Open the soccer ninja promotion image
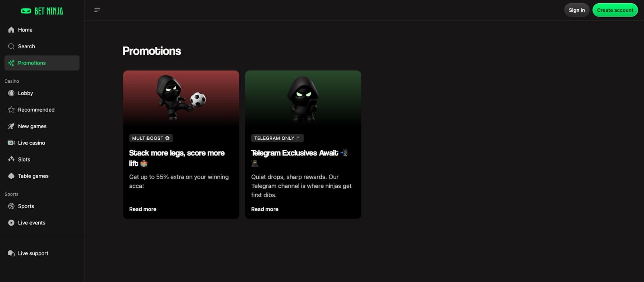The image size is (644, 282). pos(181,98)
